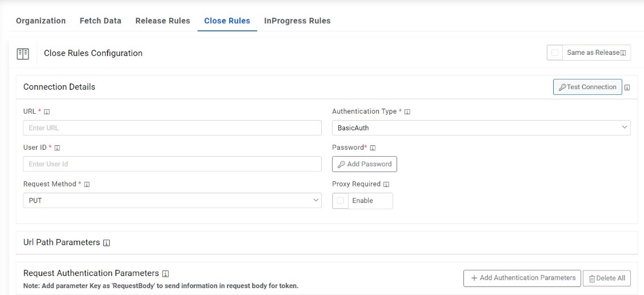Open the InProgress Rules tab
The width and height of the screenshot is (644, 295).
pos(297,21)
